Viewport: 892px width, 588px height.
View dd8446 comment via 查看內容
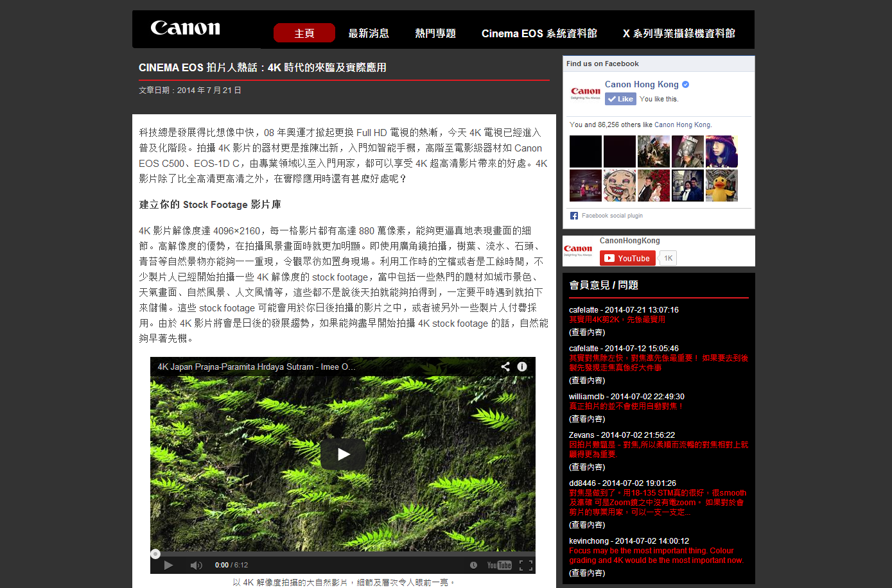[x=587, y=525]
